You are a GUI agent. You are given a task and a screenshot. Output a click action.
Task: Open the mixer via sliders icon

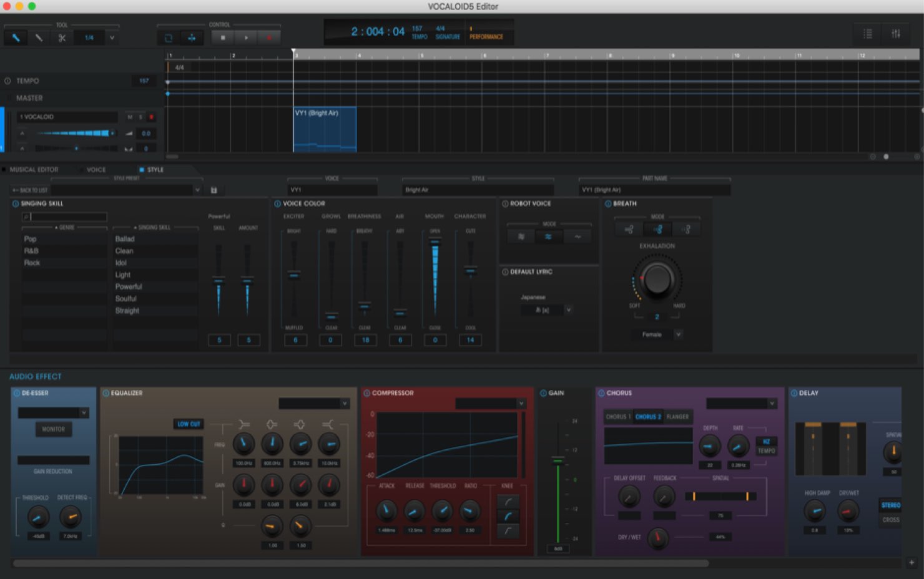point(896,34)
